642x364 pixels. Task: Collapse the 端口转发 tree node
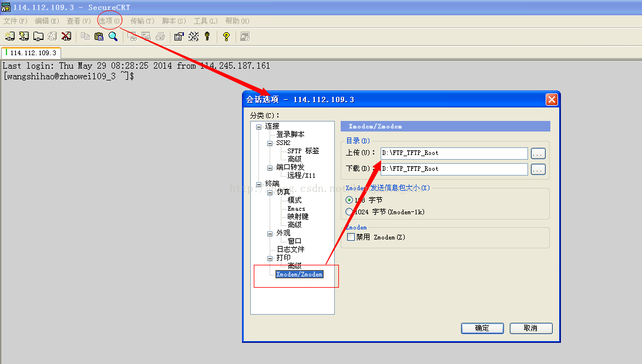270,167
